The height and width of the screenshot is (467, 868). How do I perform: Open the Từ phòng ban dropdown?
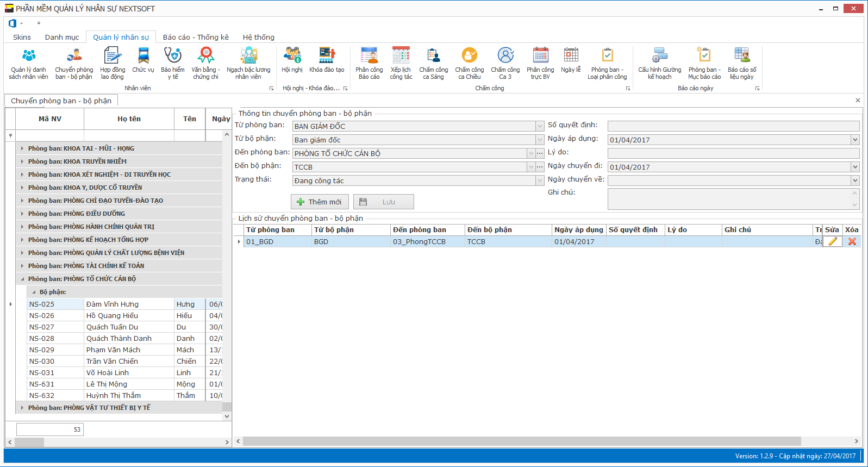click(x=540, y=126)
